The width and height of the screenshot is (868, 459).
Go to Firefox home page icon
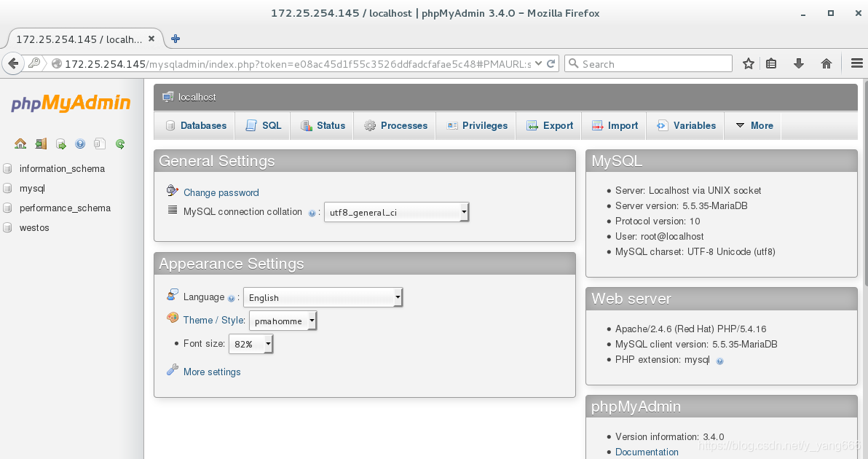pos(826,63)
